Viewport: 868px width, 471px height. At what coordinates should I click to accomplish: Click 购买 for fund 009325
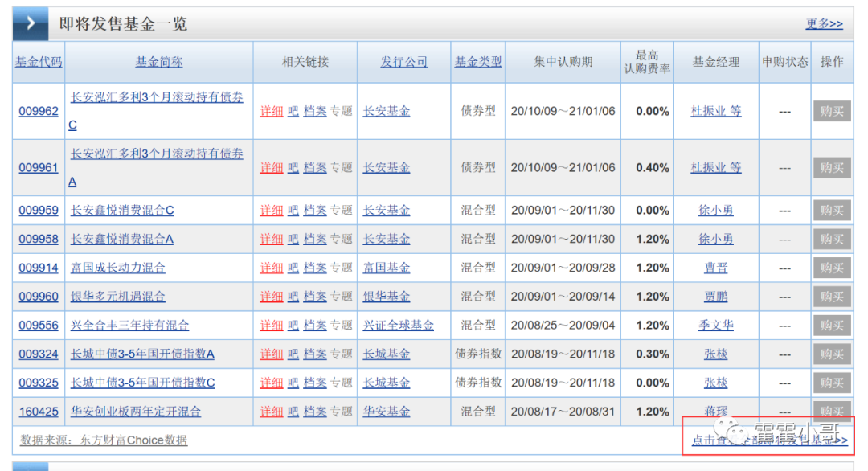tap(832, 383)
